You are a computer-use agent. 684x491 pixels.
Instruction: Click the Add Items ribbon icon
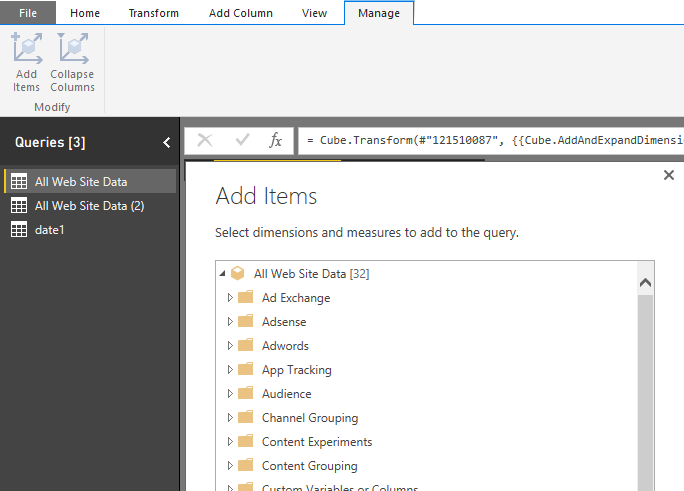coord(26,48)
